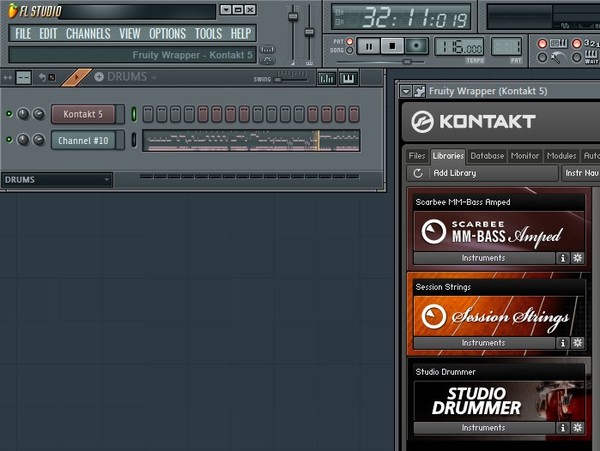
Task: Click the Kontakt 5 pan knob
Action: 23,114
